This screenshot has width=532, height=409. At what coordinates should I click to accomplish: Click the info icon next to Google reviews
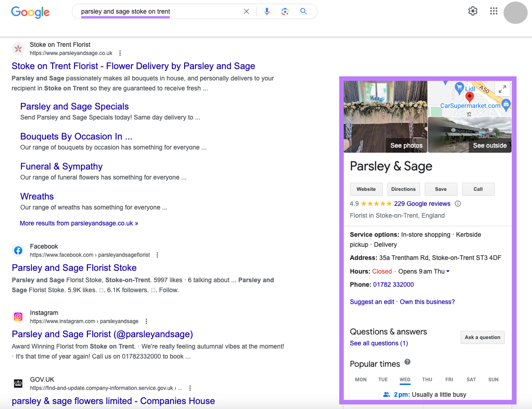pyautogui.click(x=458, y=204)
